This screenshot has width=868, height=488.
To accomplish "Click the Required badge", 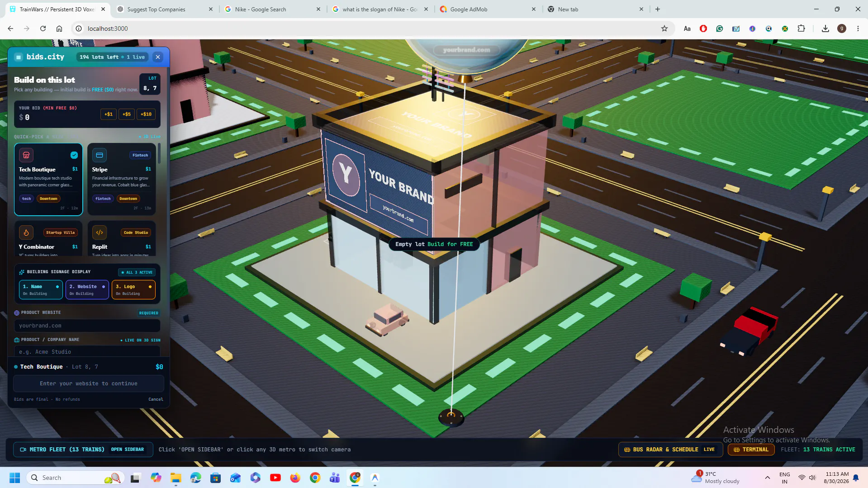I will click(149, 313).
